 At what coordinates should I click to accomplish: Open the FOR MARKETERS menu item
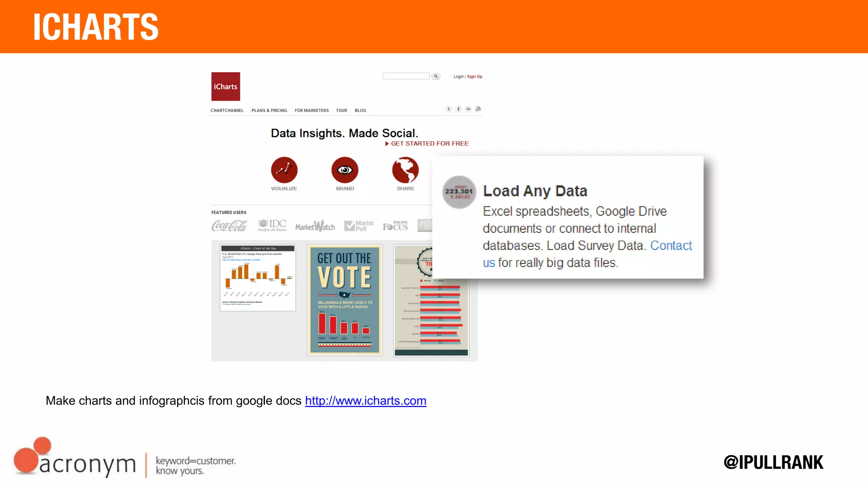coord(312,111)
